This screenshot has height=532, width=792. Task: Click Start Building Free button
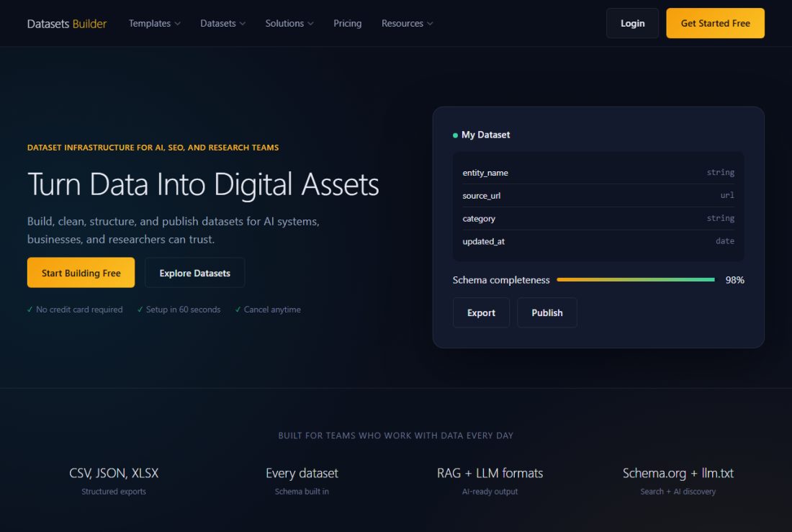pyautogui.click(x=81, y=273)
